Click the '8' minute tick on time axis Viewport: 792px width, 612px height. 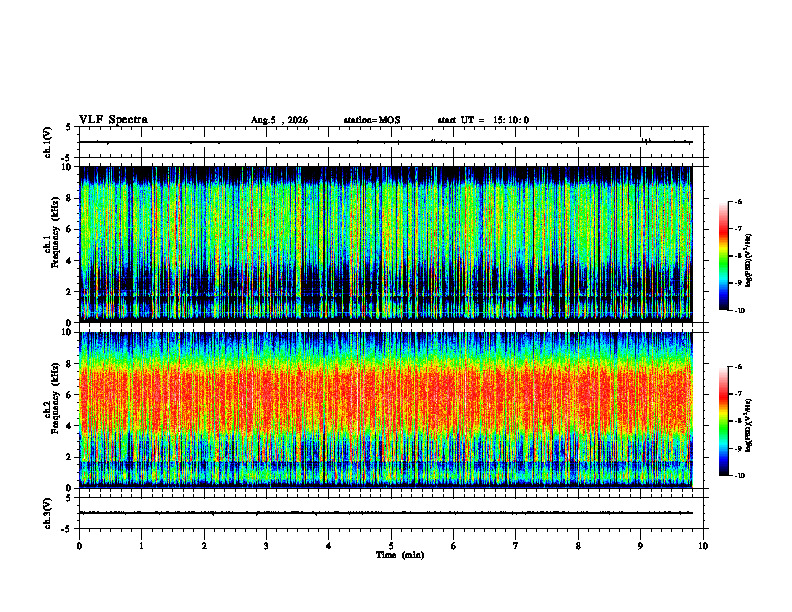point(578,546)
